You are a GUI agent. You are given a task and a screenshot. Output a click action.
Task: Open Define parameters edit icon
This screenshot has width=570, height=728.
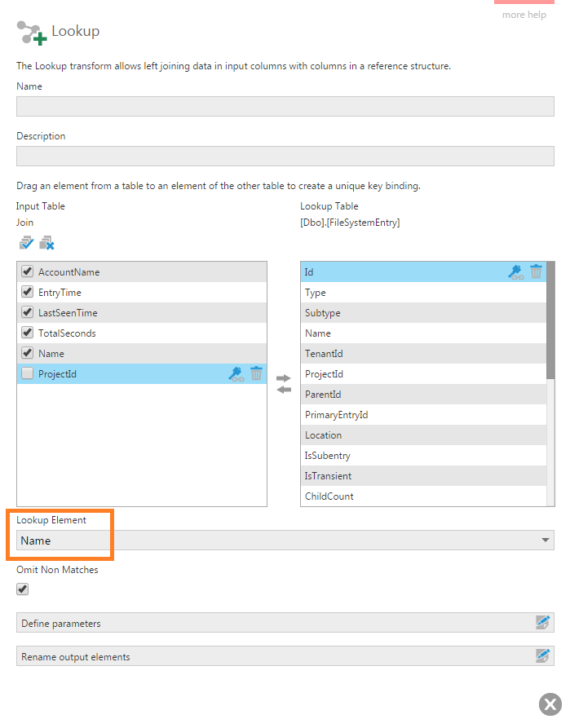click(542, 622)
